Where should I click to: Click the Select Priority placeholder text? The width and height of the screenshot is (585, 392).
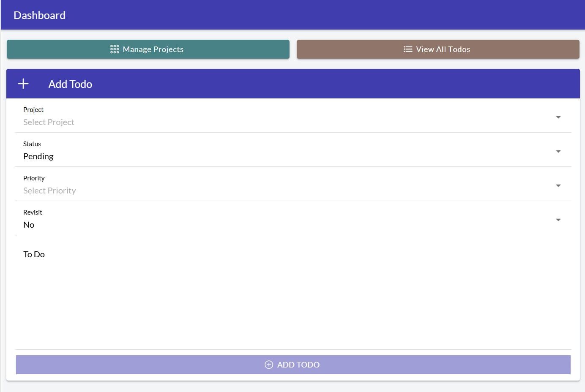[49, 191]
